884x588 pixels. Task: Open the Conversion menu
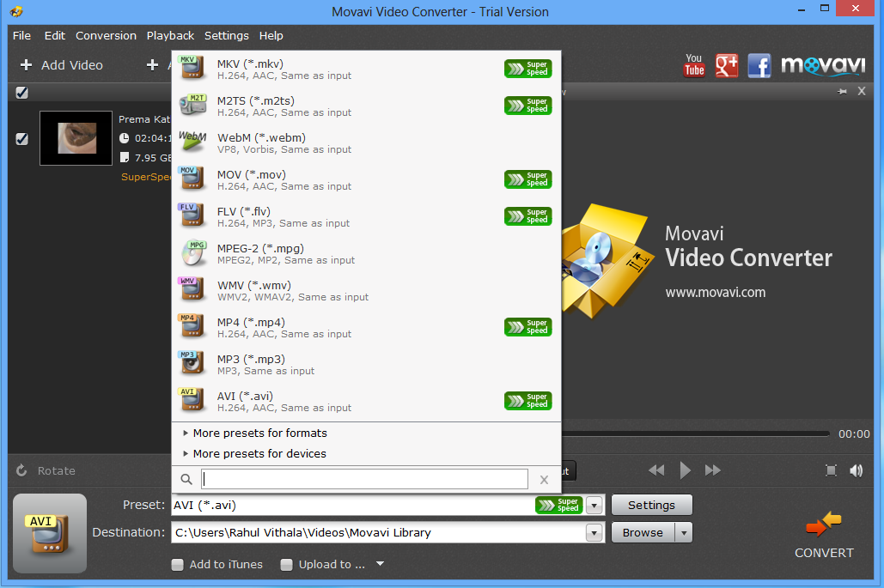coord(106,35)
